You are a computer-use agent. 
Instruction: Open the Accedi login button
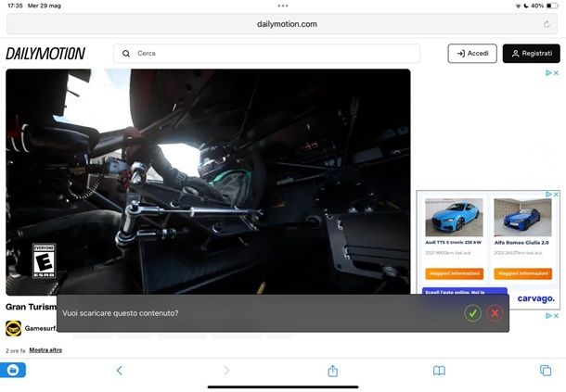pos(472,54)
